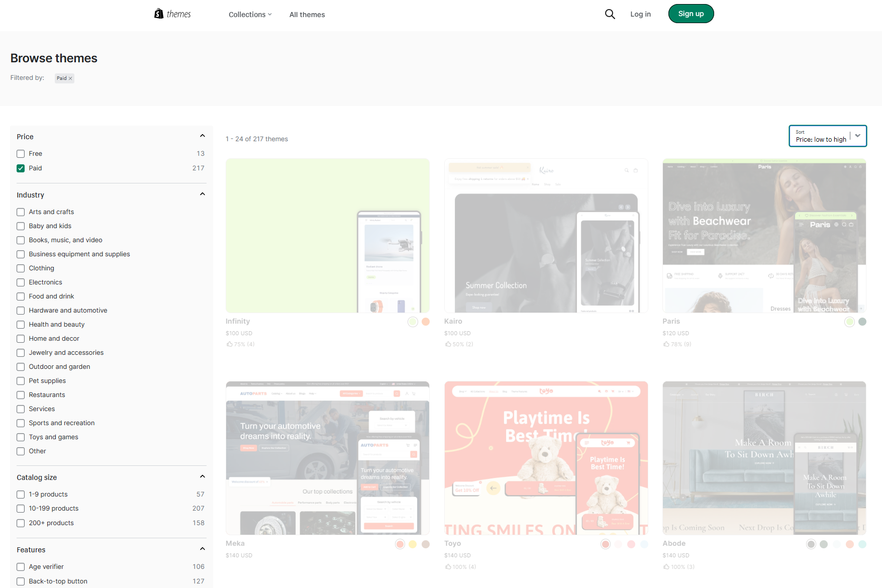Click the Shopify themes logo
This screenshot has width=882, height=588.
(172, 14)
